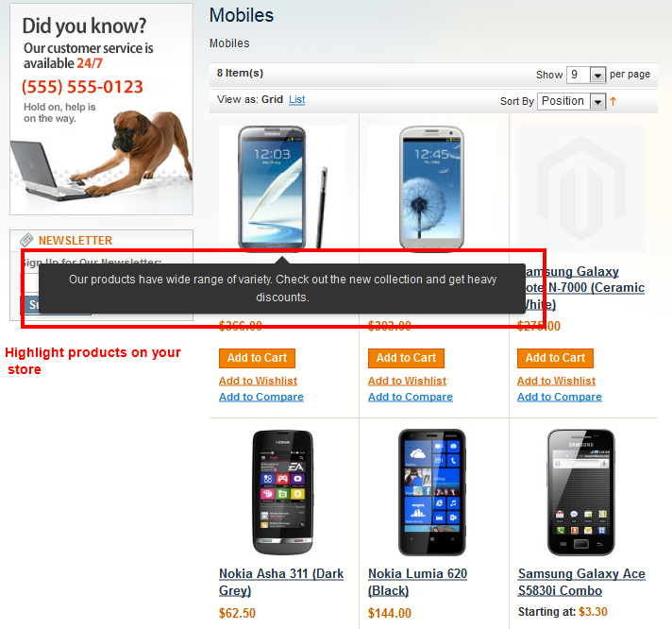672x629 pixels.
Task: Click the Galaxy Note with stylus image
Action: point(282,187)
